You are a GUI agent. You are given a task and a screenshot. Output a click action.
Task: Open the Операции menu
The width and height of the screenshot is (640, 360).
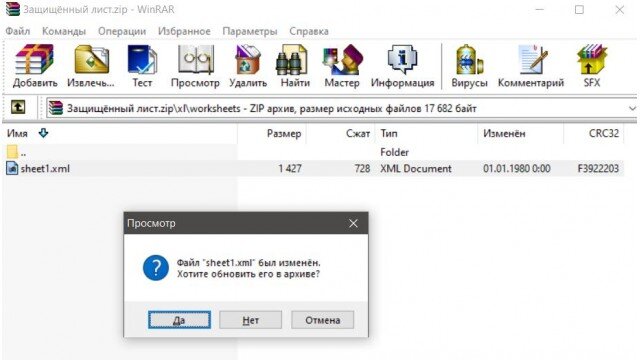(x=122, y=31)
